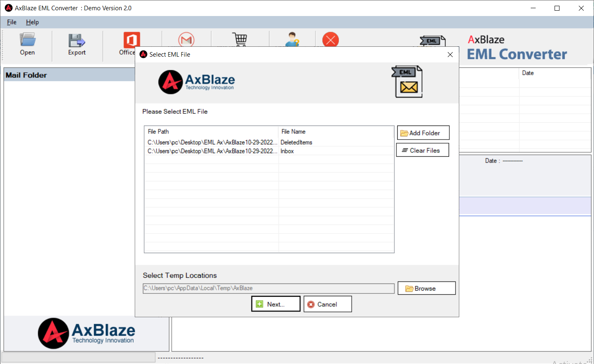Click the File Path column header
Screen dimensions: 594x364
point(211,132)
